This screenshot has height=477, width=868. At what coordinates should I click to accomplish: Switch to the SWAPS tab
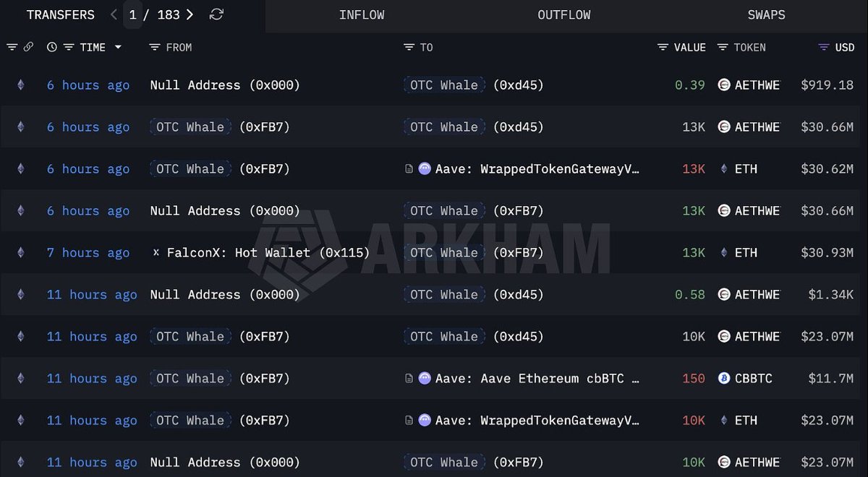click(766, 15)
